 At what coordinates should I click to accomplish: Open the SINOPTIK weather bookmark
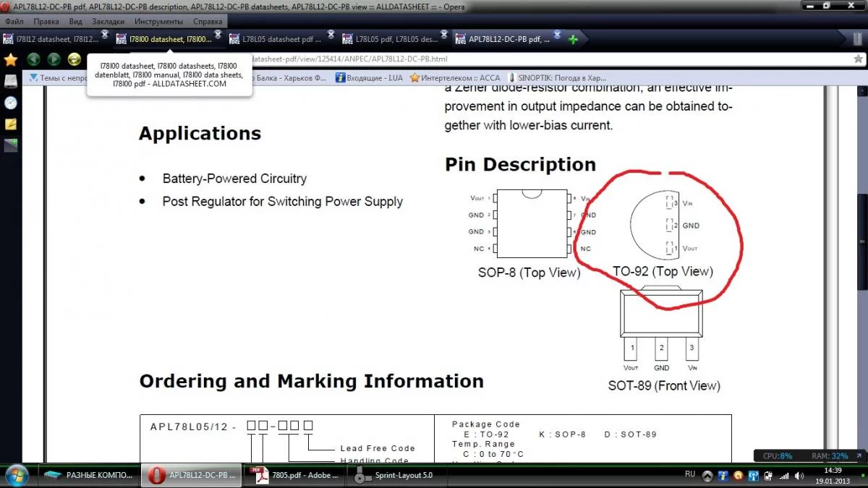pos(557,77)
